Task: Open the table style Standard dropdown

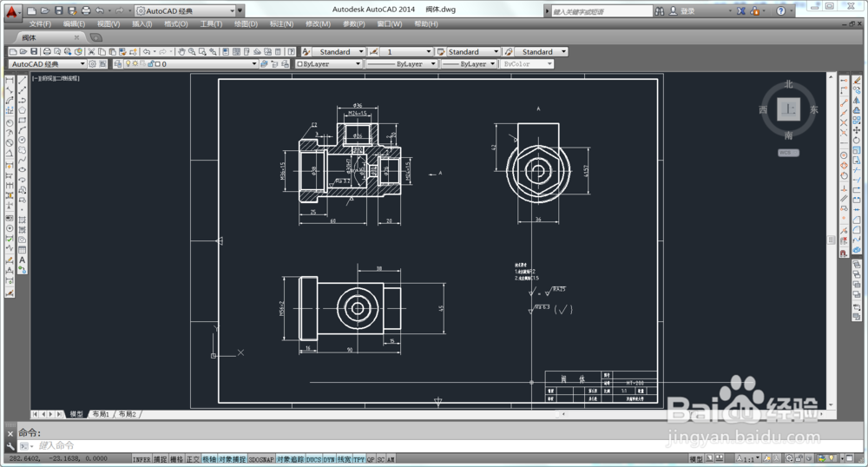Action: [x=473, y=51]
